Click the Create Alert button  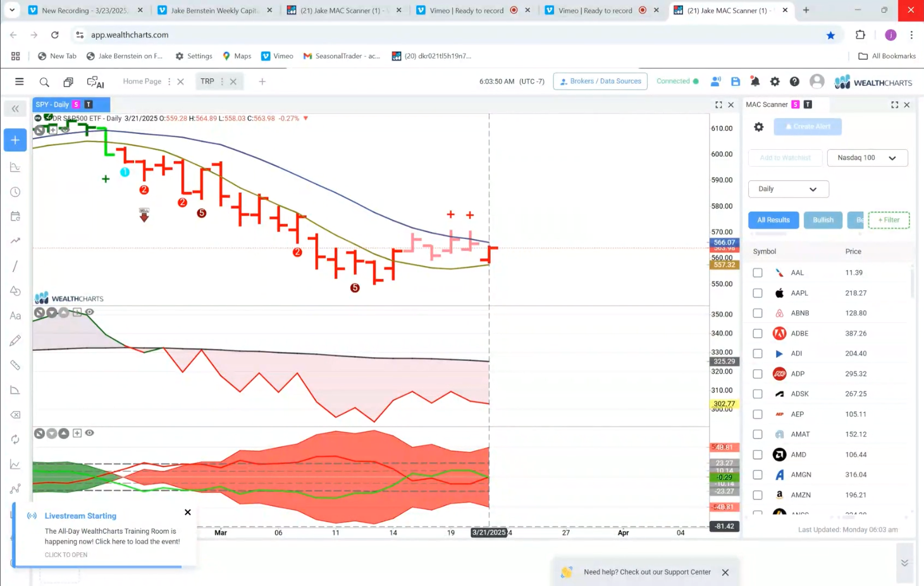(x=808, y=127)
